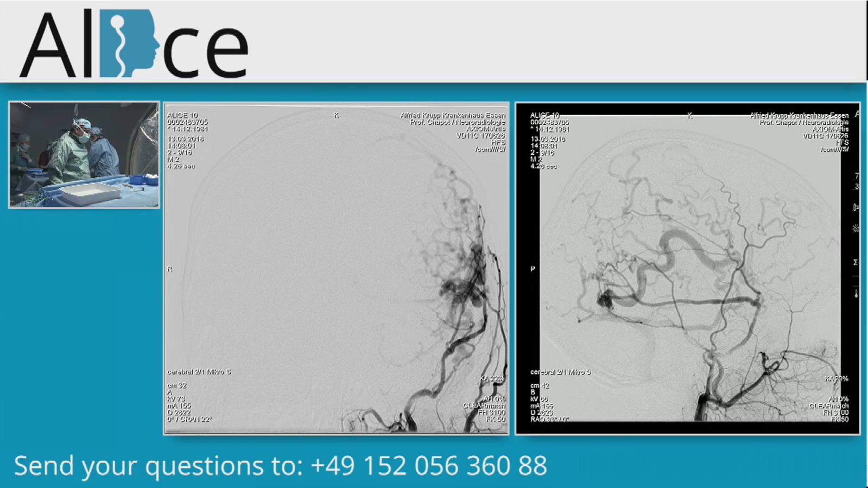Click the CRAN 22° angulation readout
868x488 pixels.
tap(189, 419)
